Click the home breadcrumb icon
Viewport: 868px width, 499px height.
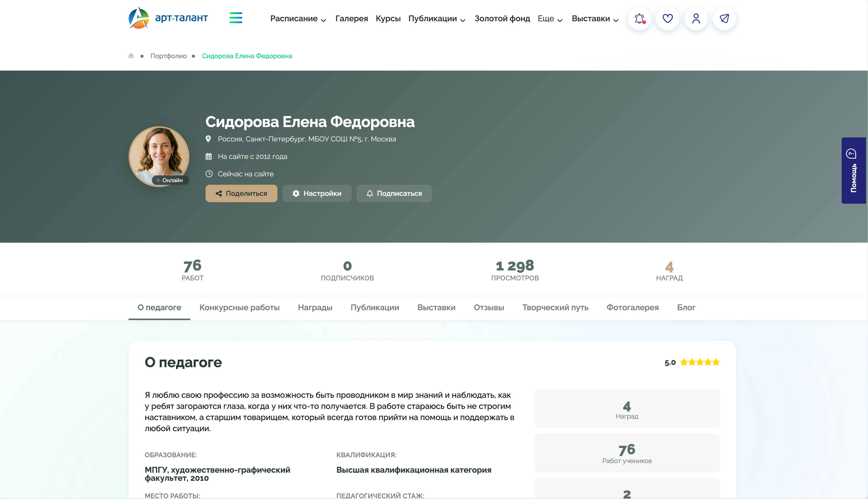pyautogui.click(x=131, y=56)
